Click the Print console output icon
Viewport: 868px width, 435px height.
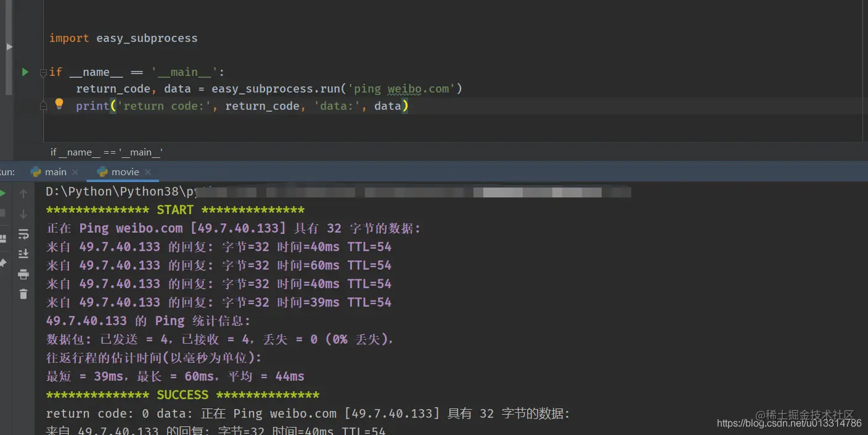click(23, 274)
